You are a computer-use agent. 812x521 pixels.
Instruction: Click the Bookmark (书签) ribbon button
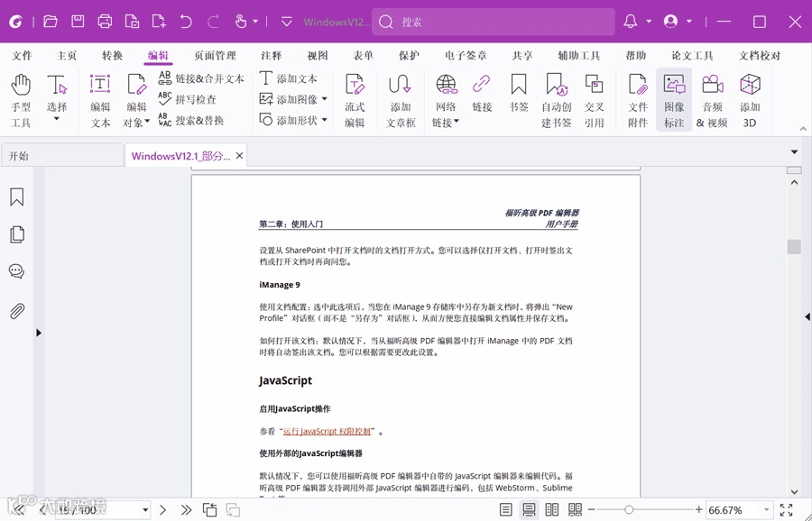(x=519, y=93)
